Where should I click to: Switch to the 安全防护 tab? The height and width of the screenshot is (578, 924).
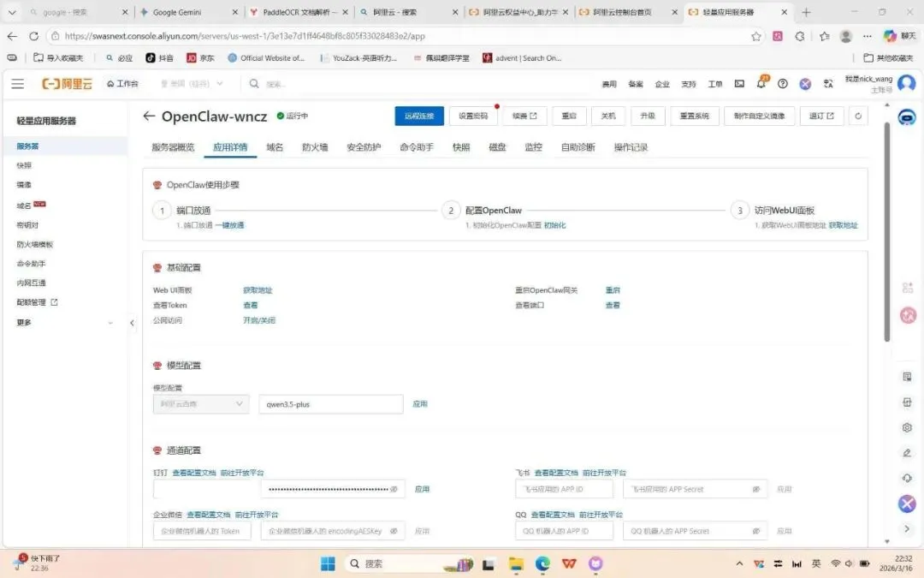pyautogui.click(x=364, y=147)
